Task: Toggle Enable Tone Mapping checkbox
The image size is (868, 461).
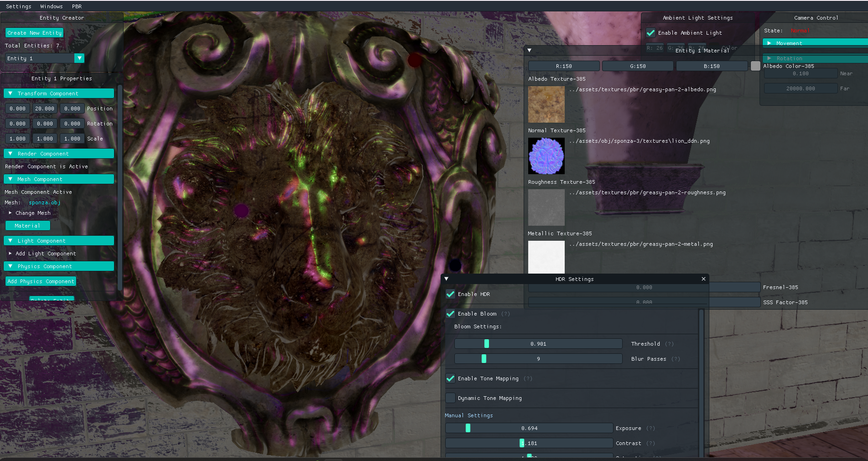Action: (450, 378)
